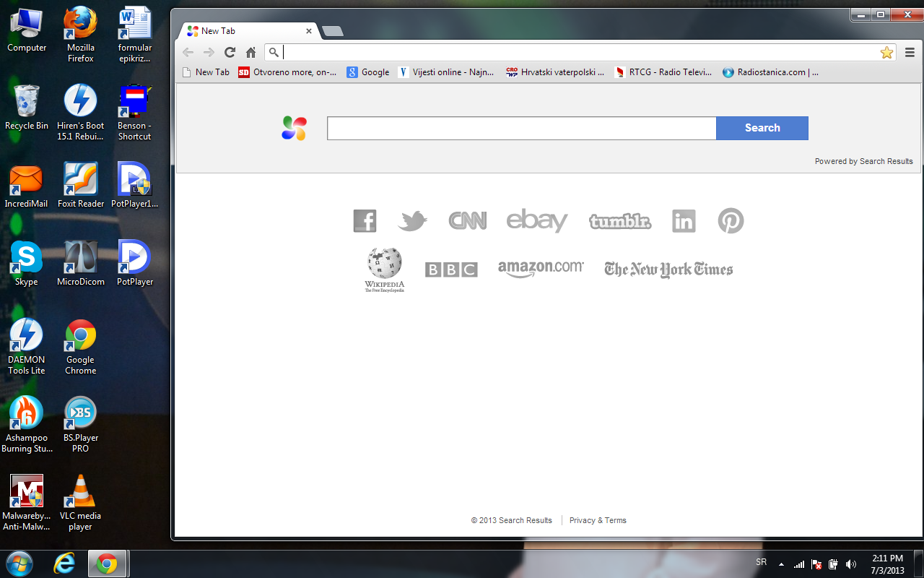This screenshot has width=924, height=578.
Task: Open a new blank tab button
Action: coord(333,31)
